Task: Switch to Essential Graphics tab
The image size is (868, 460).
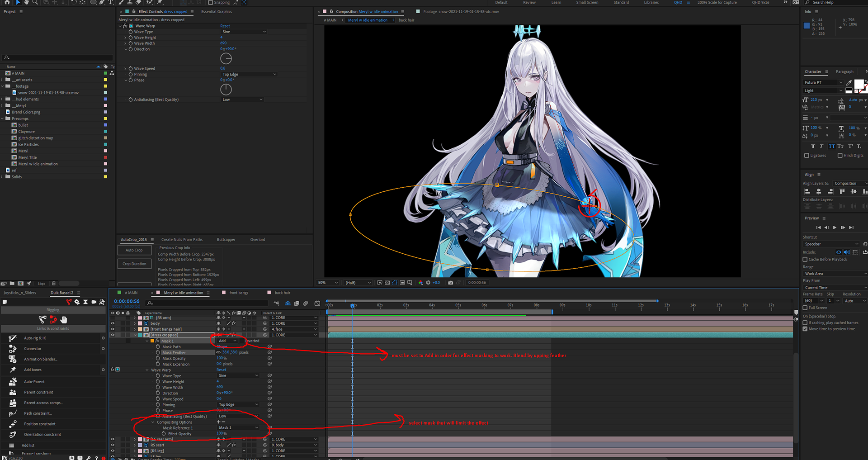Action: tap(217, 12)
